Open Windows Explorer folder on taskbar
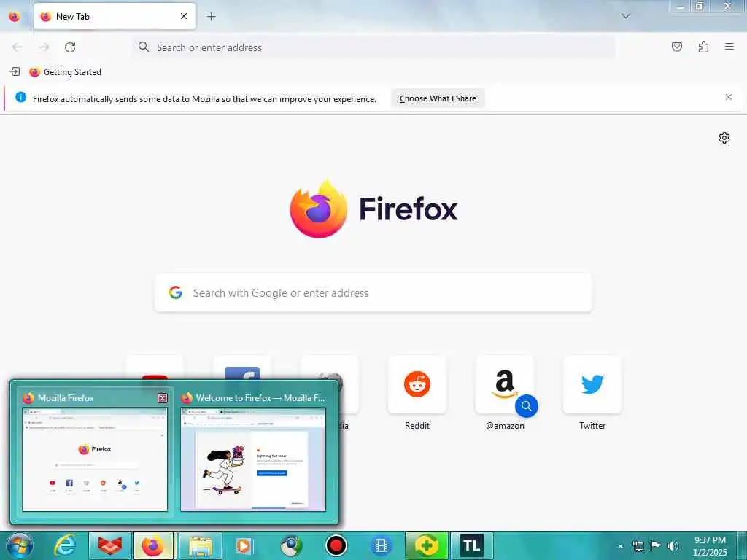 coord(201,545)
